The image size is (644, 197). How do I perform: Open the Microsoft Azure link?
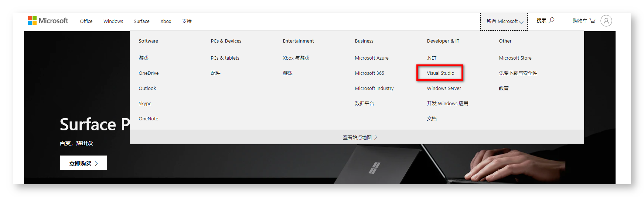pos(371,58)
